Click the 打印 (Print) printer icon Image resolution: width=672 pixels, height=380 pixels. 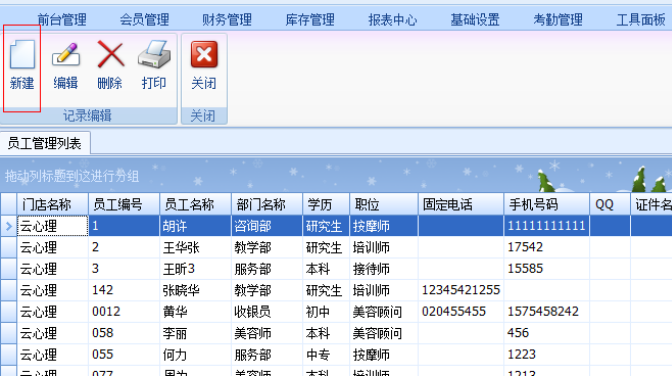coord(154,54)
